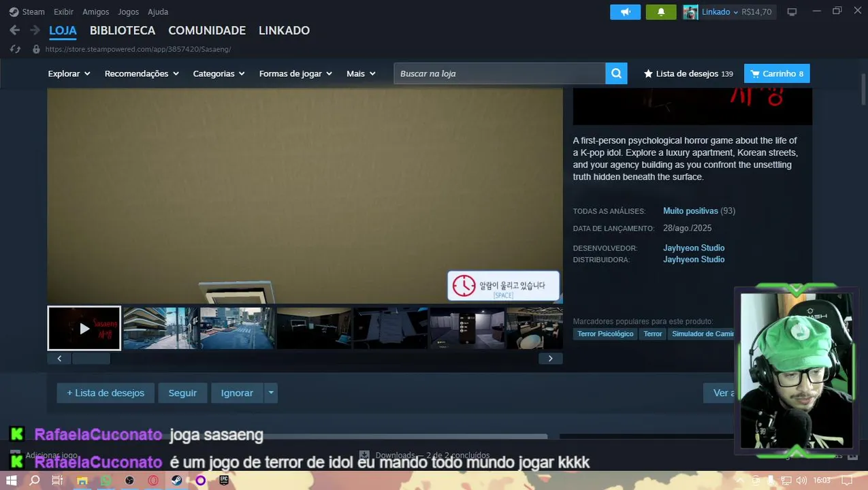Open the Windows Start menu
This screenshot has width=868, height=490.
[12, 480]
